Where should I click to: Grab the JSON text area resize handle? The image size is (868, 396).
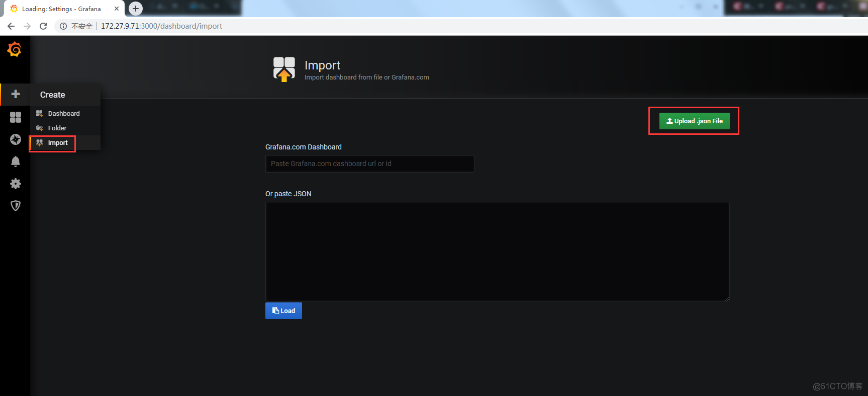(x=727, y=298)
